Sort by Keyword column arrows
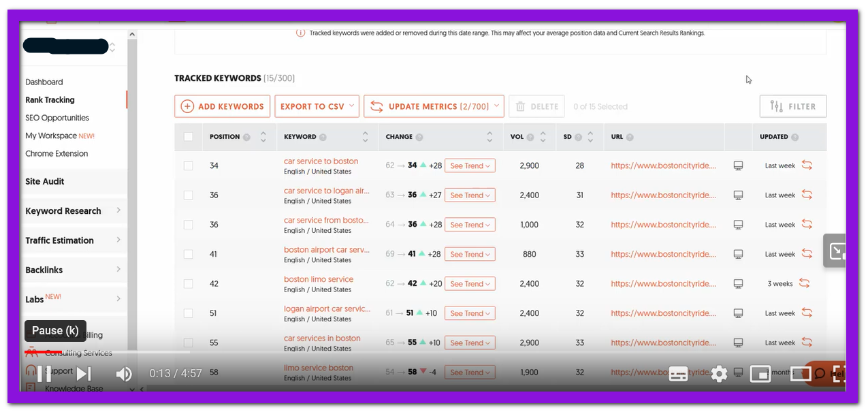 [365, 137]
